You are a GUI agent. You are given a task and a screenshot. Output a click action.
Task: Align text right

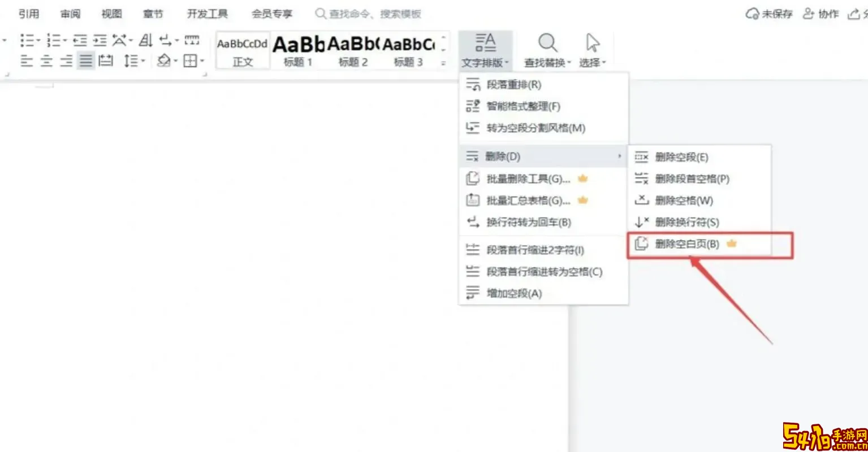click(x=66, y=60)
